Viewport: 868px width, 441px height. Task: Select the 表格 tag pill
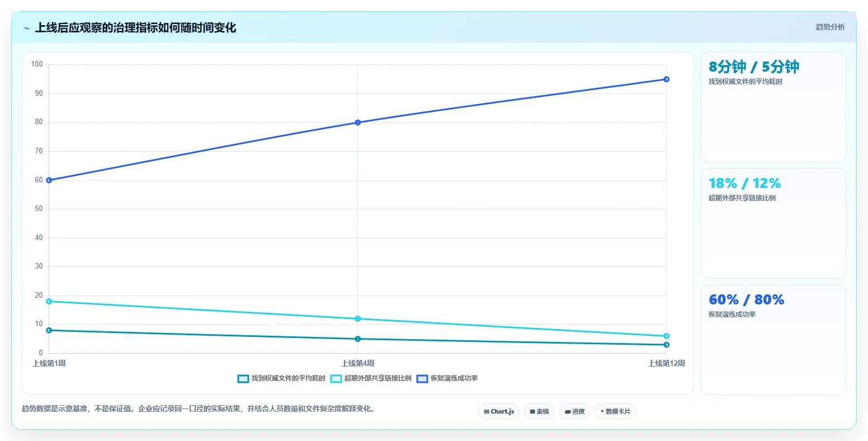(x=539, y=411)
